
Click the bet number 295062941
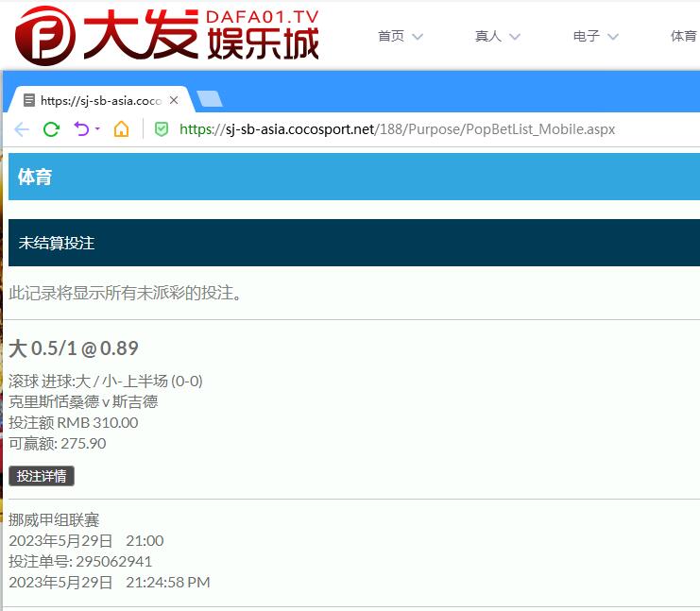[114, 562]
